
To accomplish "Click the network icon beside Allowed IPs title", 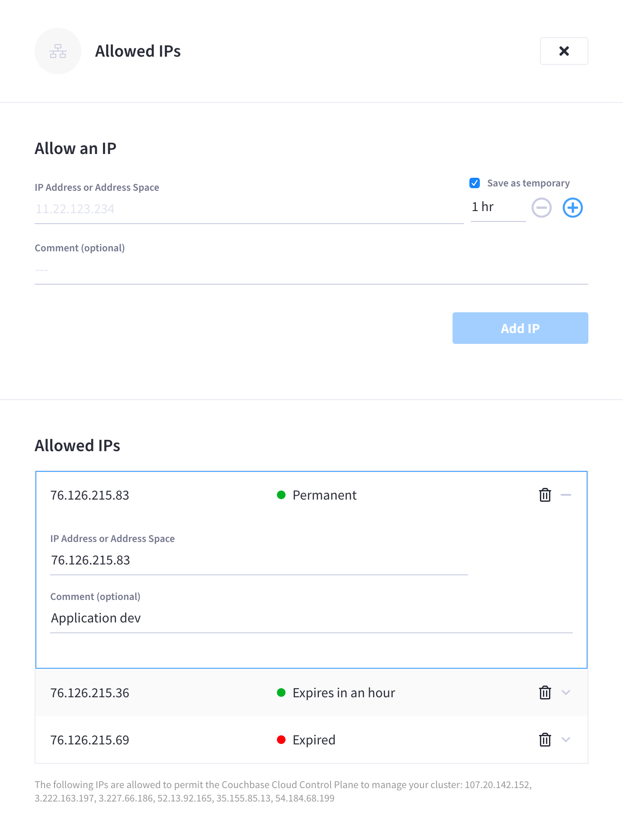I will pyautogui.click(x=58, y=51).
